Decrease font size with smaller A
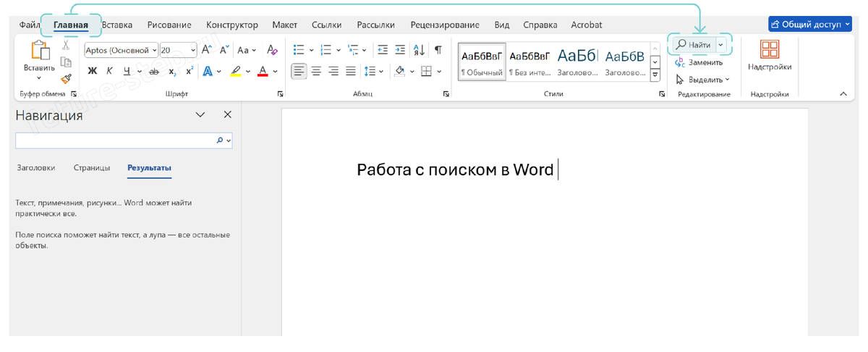The height and width of the screenshot is (352, 868). tap(224, 50)
